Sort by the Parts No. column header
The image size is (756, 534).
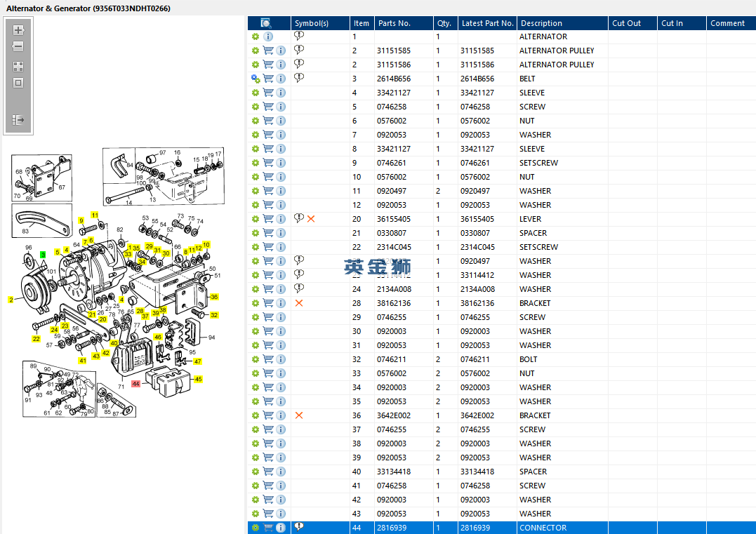[394, 23]
